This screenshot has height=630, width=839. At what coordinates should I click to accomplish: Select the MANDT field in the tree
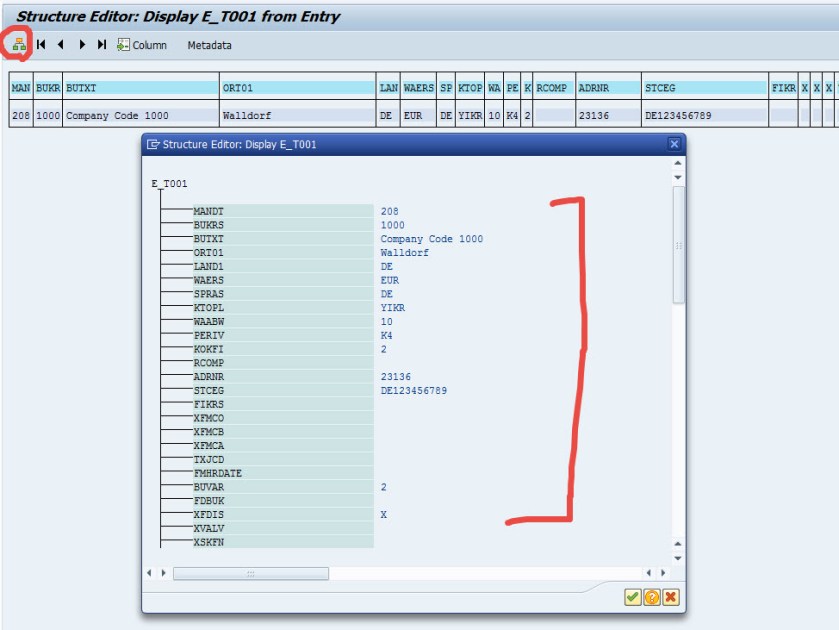pyautogui.click(x=283, y=211)
